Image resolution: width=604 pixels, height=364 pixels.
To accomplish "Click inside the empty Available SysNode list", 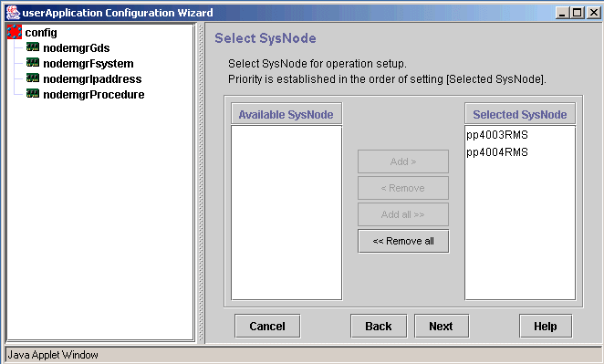I will point(286,213).
